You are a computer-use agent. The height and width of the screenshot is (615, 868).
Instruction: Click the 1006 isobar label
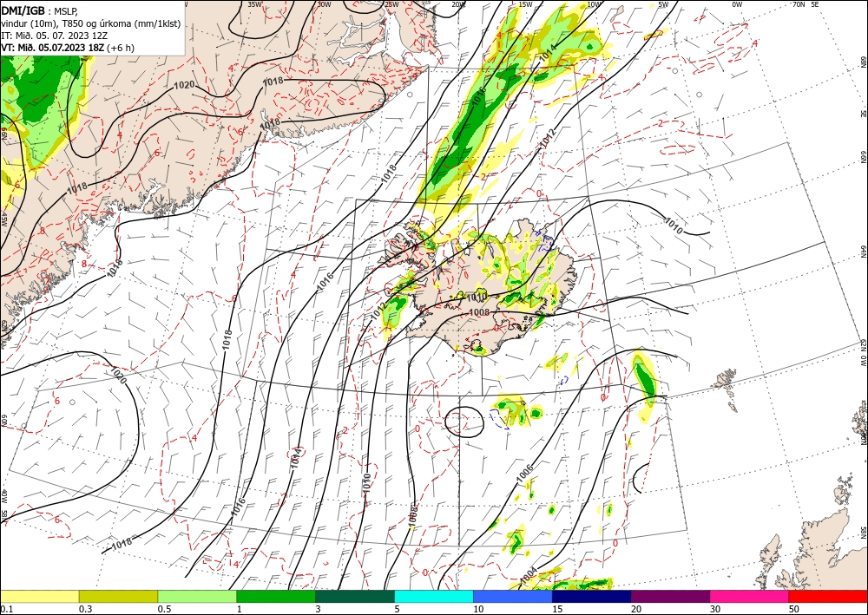pyautogui.click(x=526, y=475)
